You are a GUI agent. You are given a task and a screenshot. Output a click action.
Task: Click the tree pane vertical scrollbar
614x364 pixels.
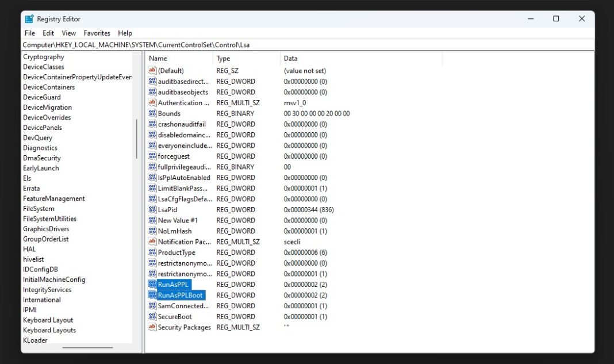[x=136, y=138]
